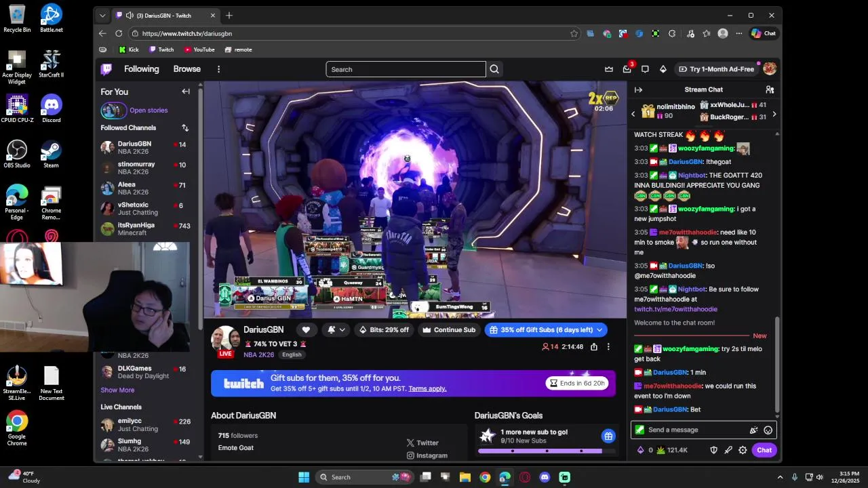
Task: Open Shield Mode icon below chat
Action: (713, 450)
